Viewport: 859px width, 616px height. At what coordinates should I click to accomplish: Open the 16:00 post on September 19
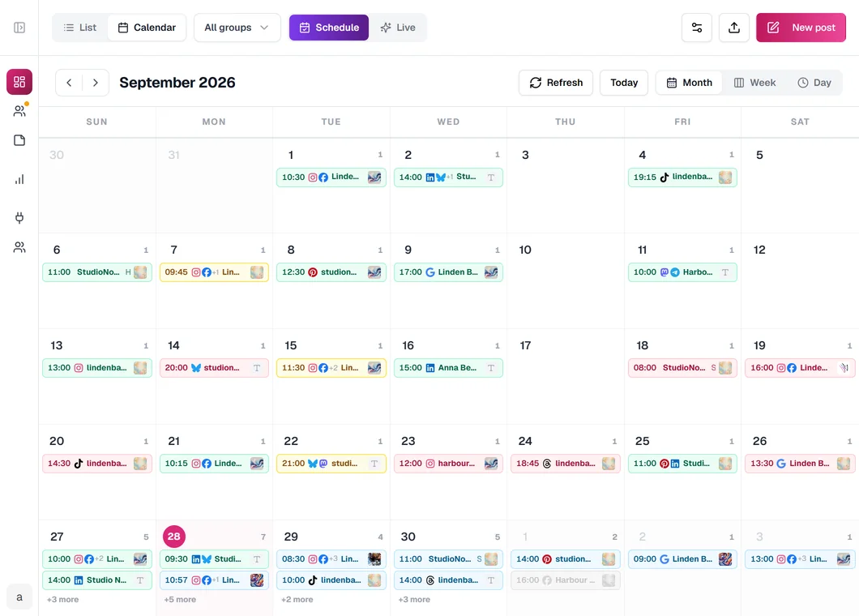click(x=800, y=368)
